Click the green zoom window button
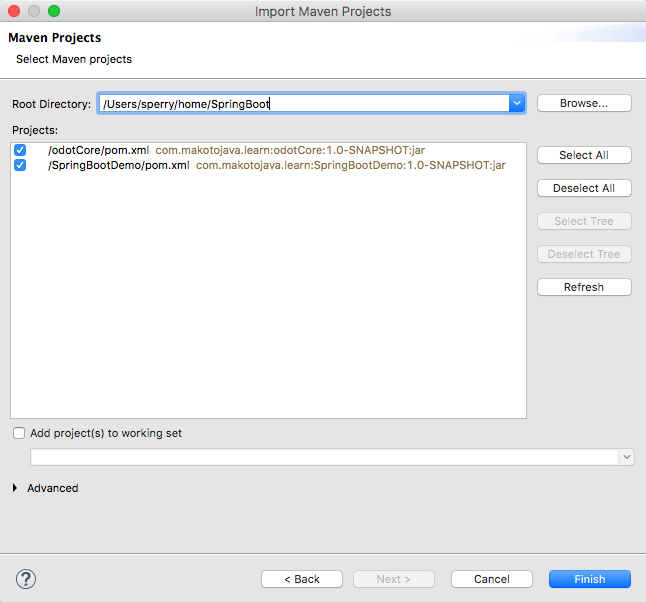This screenshot has height=602, width=646. (x=54, y=11)
